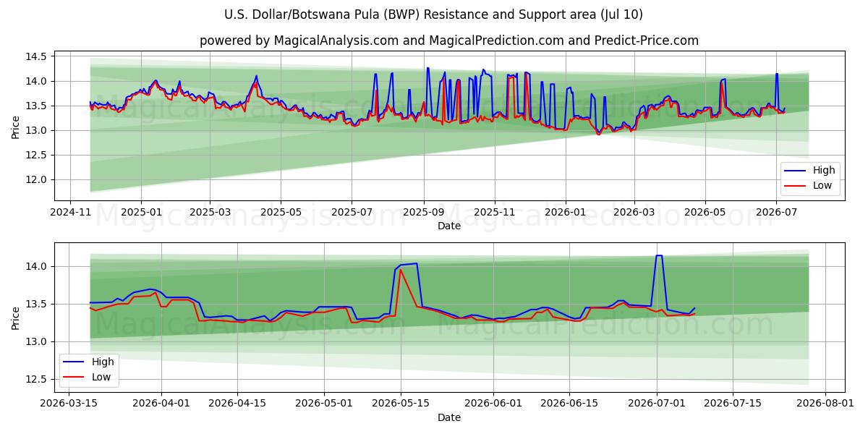Viewport: 868px width, 434px height.
Task: Click the 2026-03-15 tick label
Action: [69, 404]
